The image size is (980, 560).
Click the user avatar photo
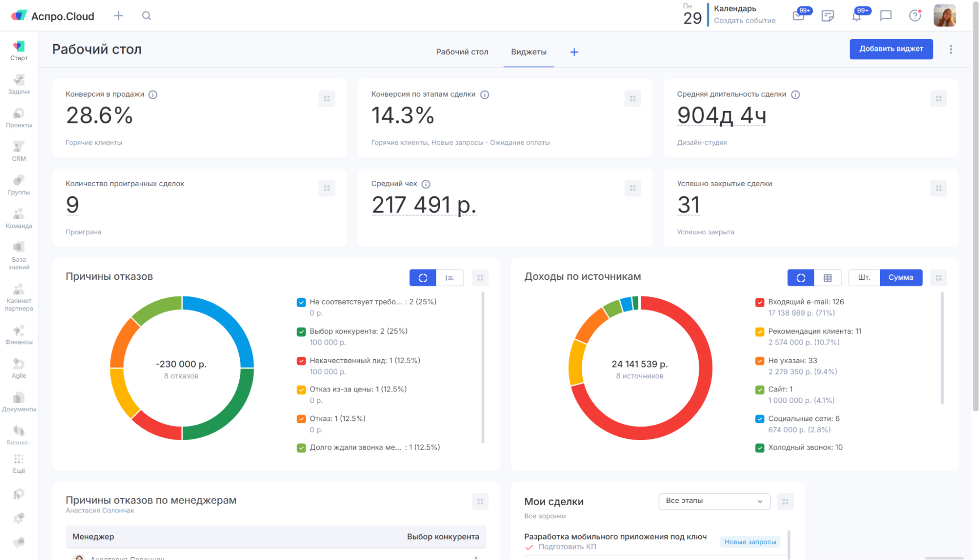(x=944, y=16)
